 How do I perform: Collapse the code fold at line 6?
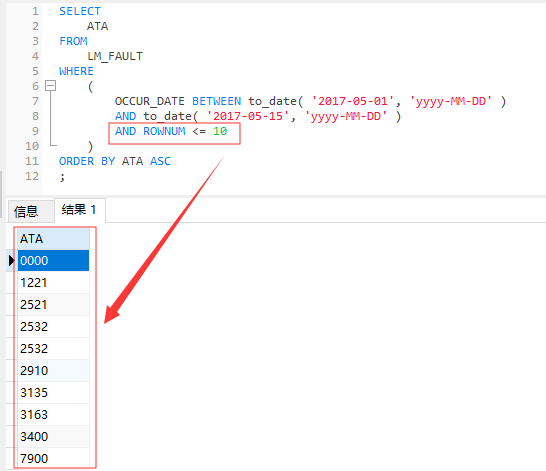pyautogui.click(x=50, y=86)
